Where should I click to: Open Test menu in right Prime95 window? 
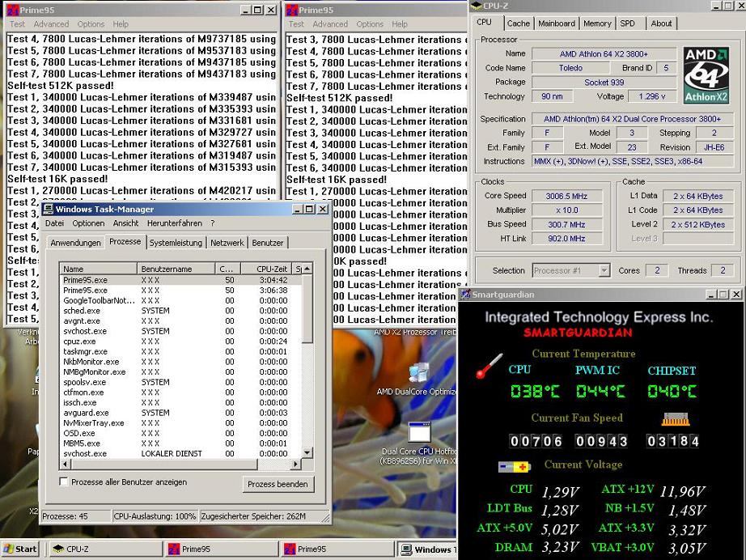coord(296,23)
